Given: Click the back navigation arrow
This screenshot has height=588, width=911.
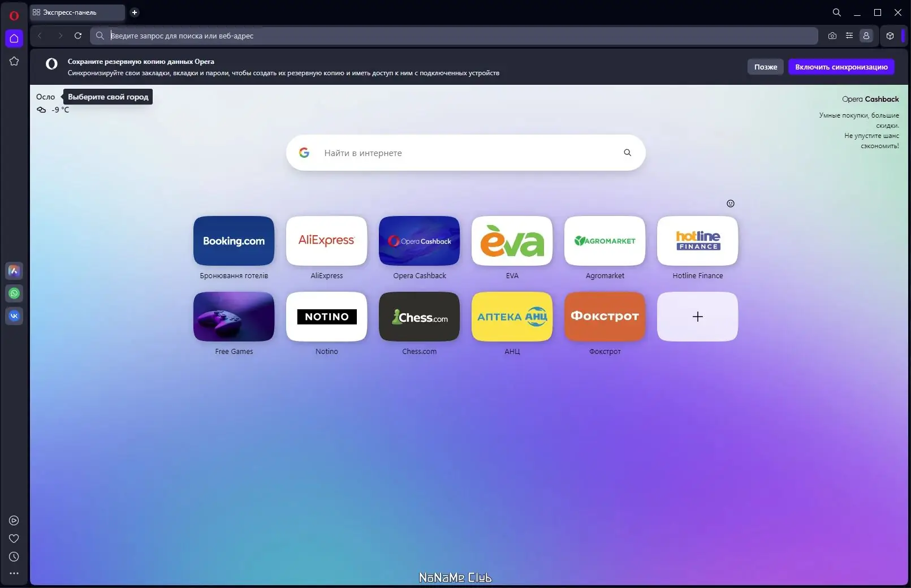Looking at the screenshot, I should [40, 36].
